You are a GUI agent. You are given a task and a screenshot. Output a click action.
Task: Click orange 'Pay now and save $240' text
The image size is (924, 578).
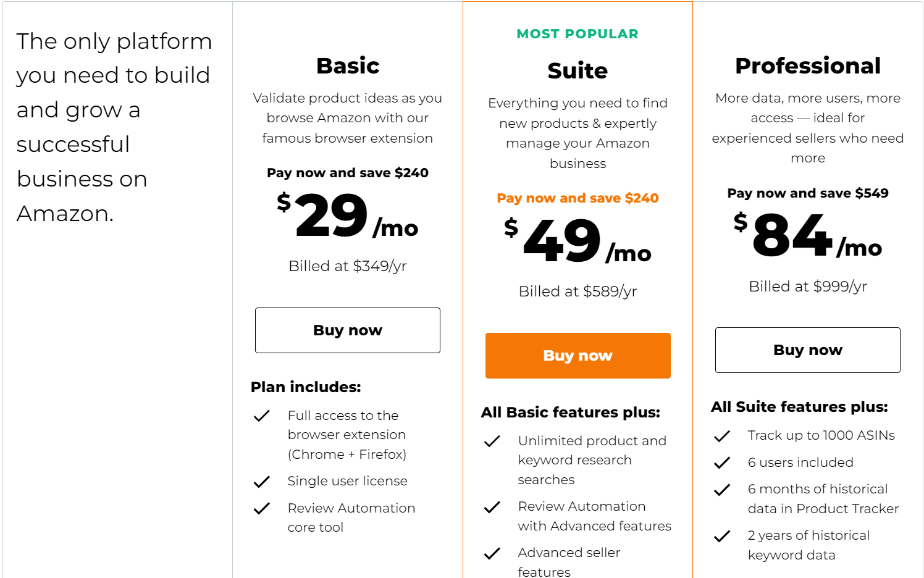click(577, 198)
